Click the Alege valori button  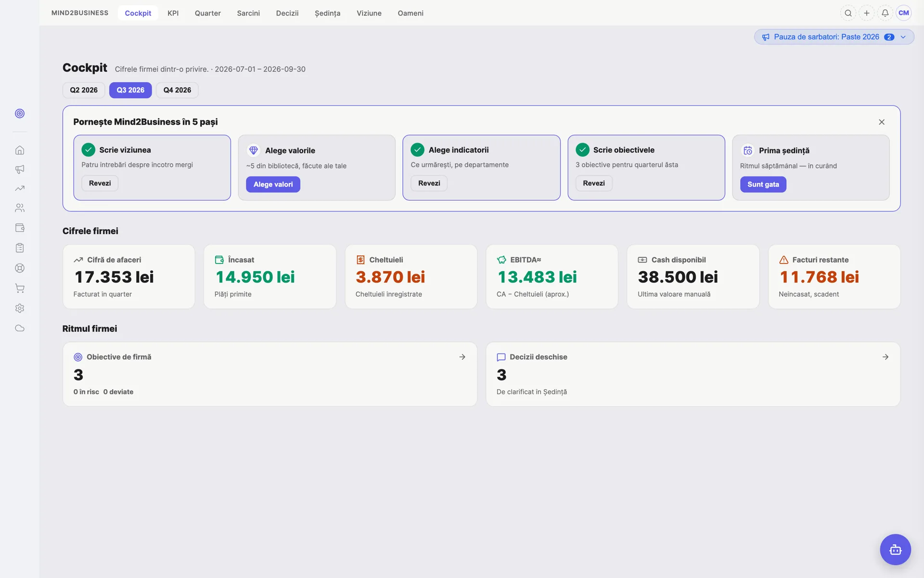(273, 184)
